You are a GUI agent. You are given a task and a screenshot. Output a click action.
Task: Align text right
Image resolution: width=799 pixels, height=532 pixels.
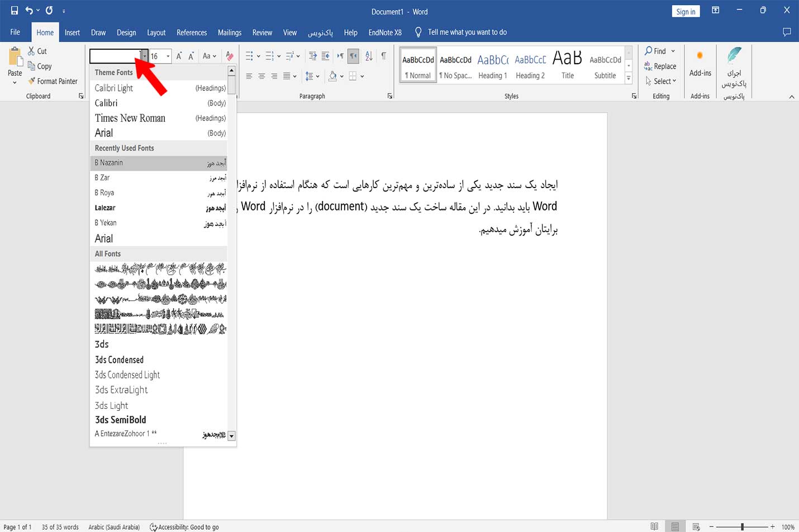pyautogui.click(x=274, y=76)
